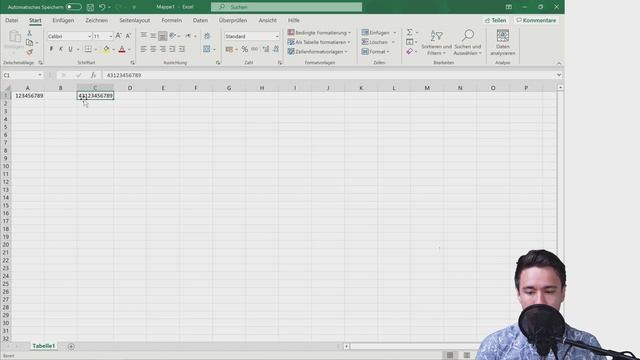The image size is (640, 360).
Task: Click the save icon in title bar
Action: [x=91, y=7]
